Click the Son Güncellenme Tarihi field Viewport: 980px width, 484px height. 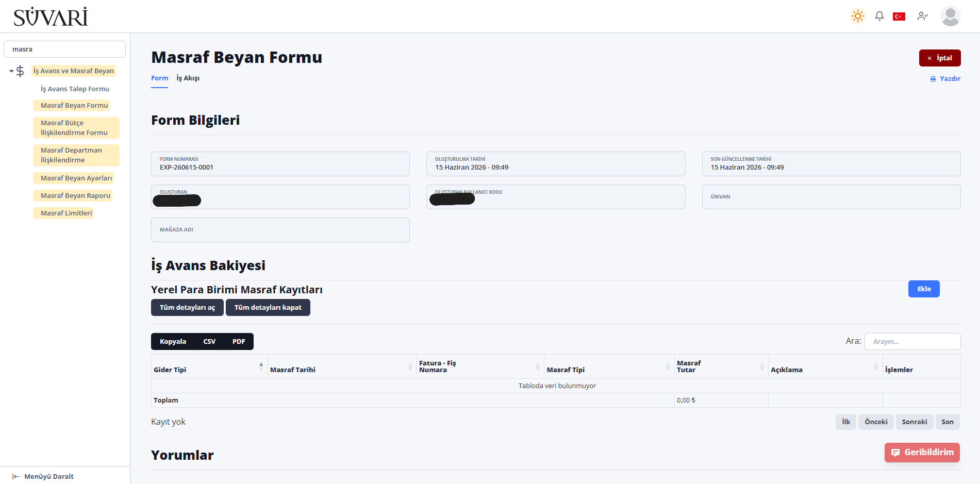(831, 164)
